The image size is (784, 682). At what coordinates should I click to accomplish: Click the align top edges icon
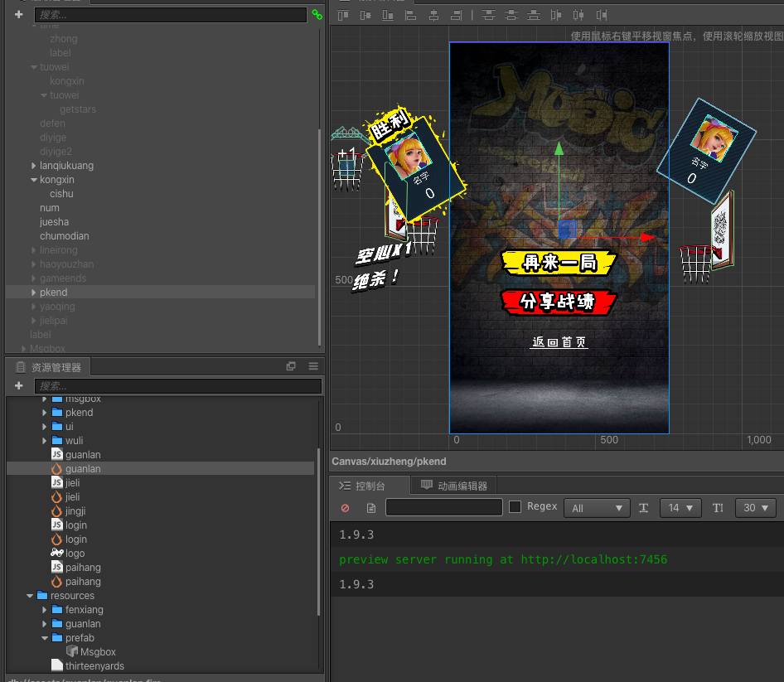click(343, 16)
